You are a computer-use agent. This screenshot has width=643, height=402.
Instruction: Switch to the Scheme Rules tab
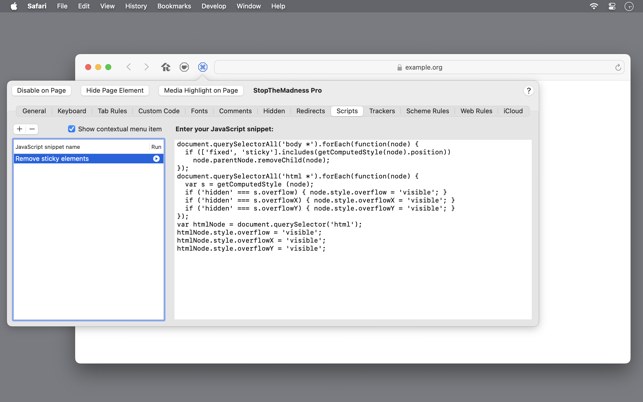pyautogui.click(x=427, y=111)
